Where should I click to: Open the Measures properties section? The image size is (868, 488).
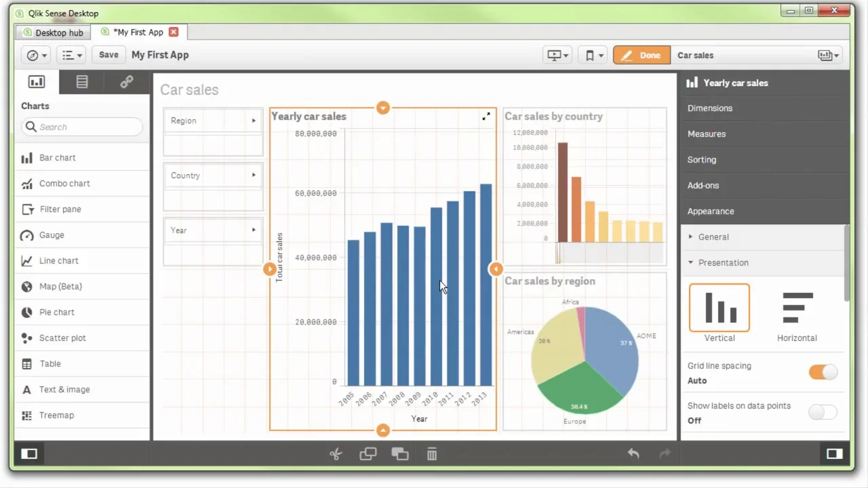764,134
